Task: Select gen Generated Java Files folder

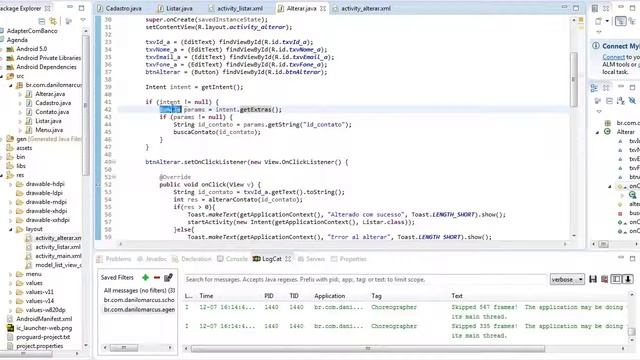Action: click(48, 139)
